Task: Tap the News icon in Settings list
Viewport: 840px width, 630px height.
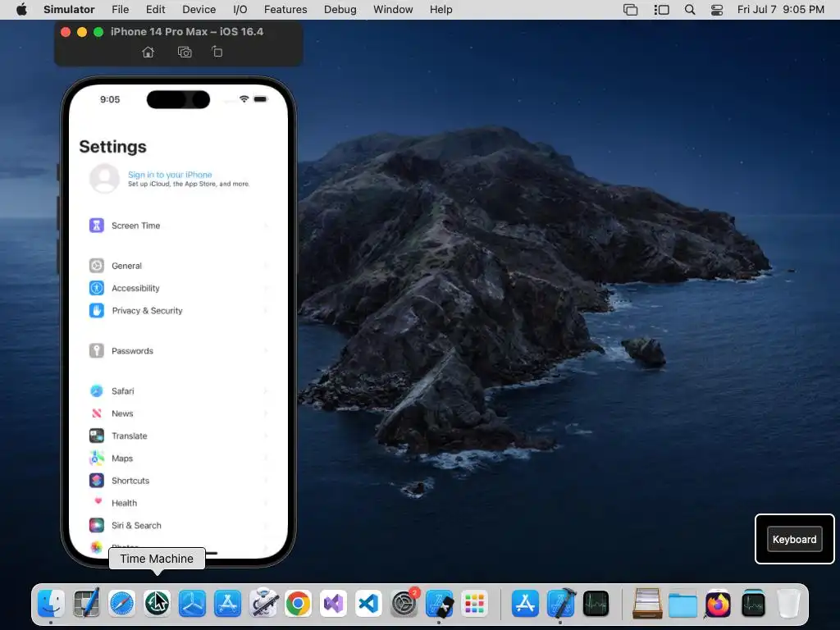Action: tap(97, 413)
